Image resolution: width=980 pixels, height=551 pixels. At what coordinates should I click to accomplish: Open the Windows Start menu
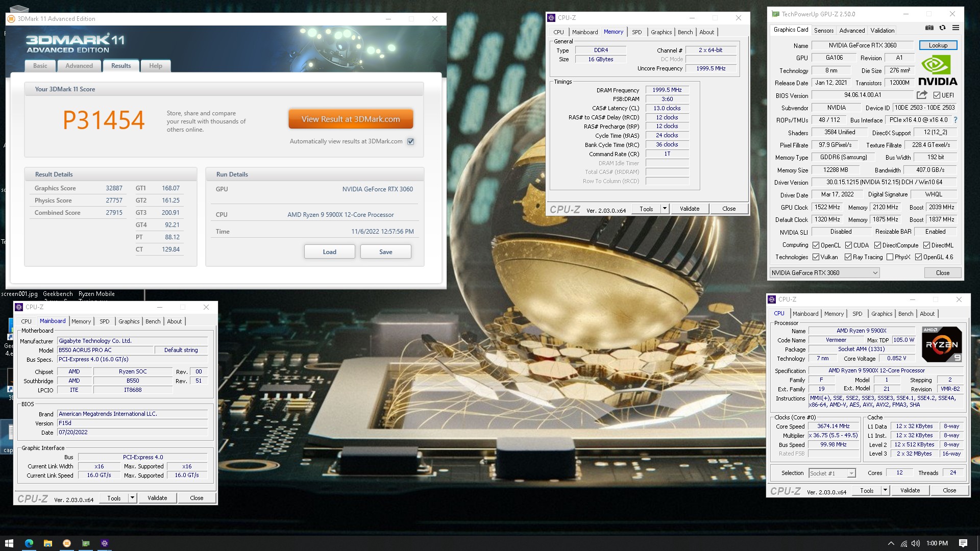click(x=9, y=543)
